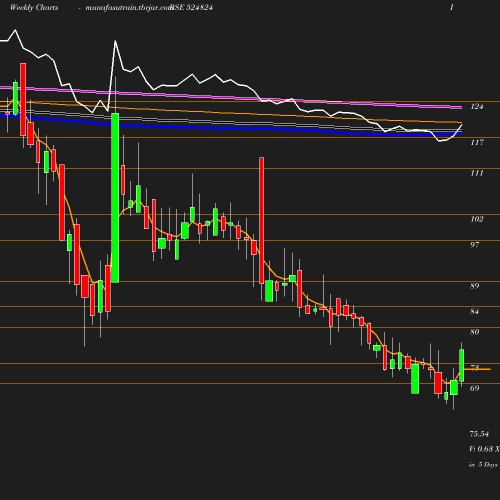
Task: Click the 75.54 closing price value
Action: [x=479, y=434]
